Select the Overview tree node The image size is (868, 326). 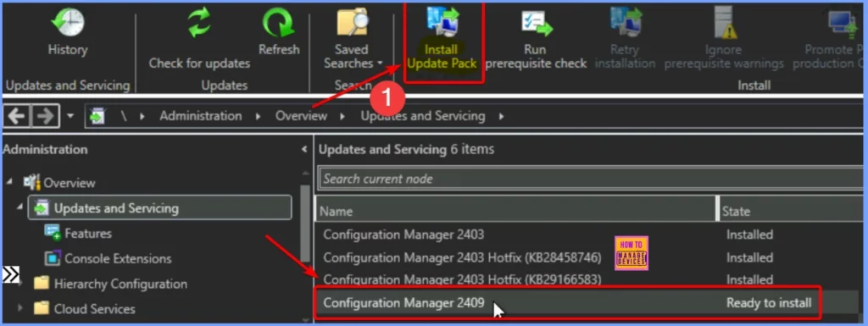[x=70, y=183]
